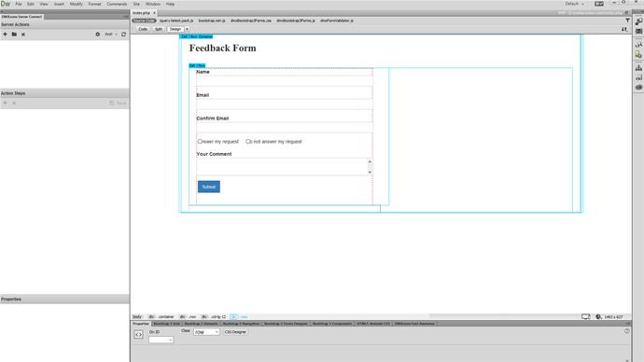Image resolution: width=644 pixels, height=362 pixels.
Task: Open the file management arrows icon
Action: point(624,29)
